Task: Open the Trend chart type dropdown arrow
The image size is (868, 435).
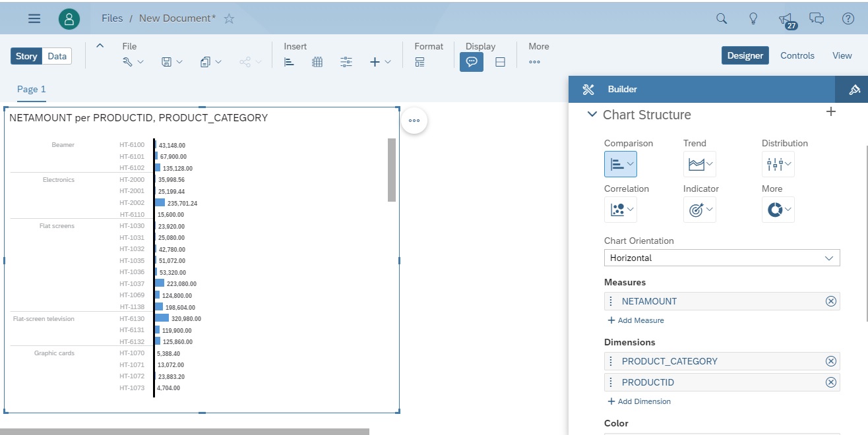Action: click(710, 164)
